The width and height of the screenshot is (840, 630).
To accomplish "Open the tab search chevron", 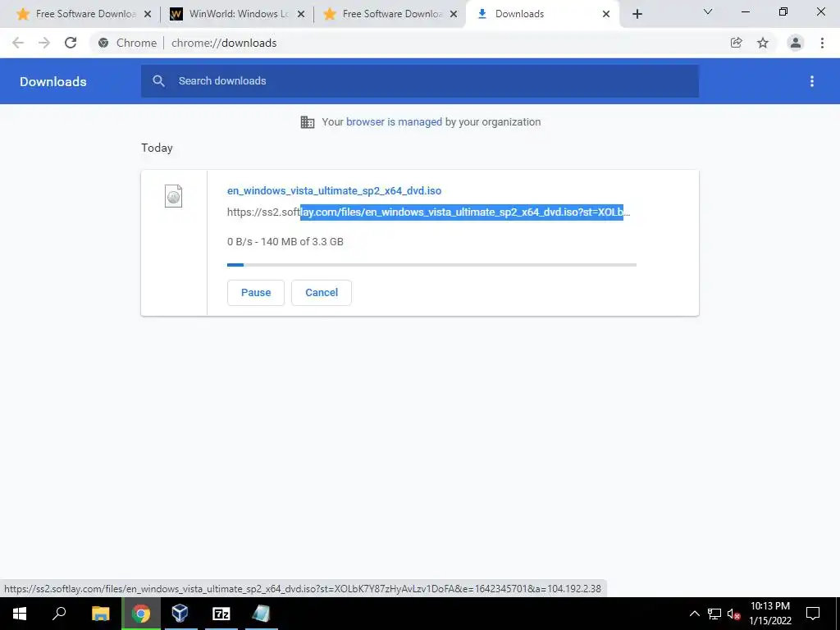I will pyautogui.click(x=708, y=11).
